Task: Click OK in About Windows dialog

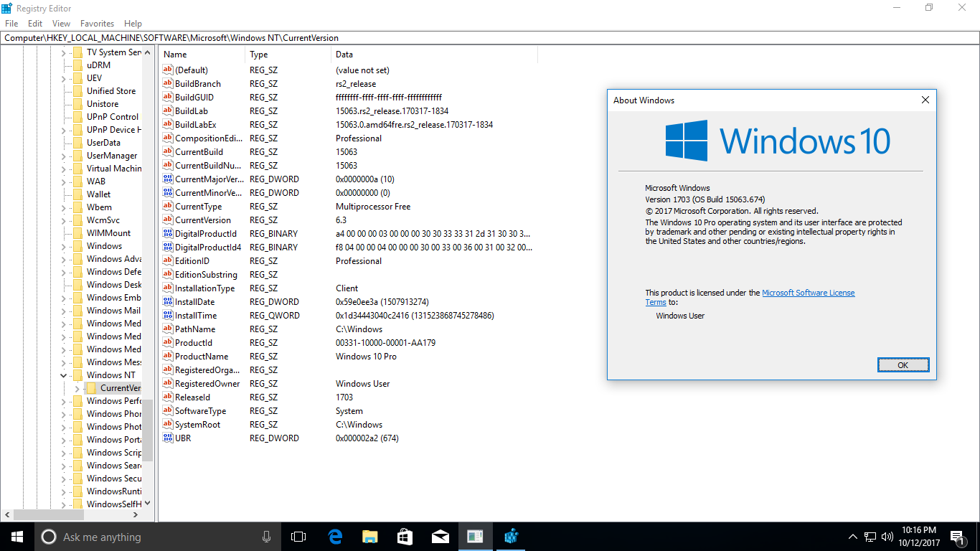Action: coord(903,365)
